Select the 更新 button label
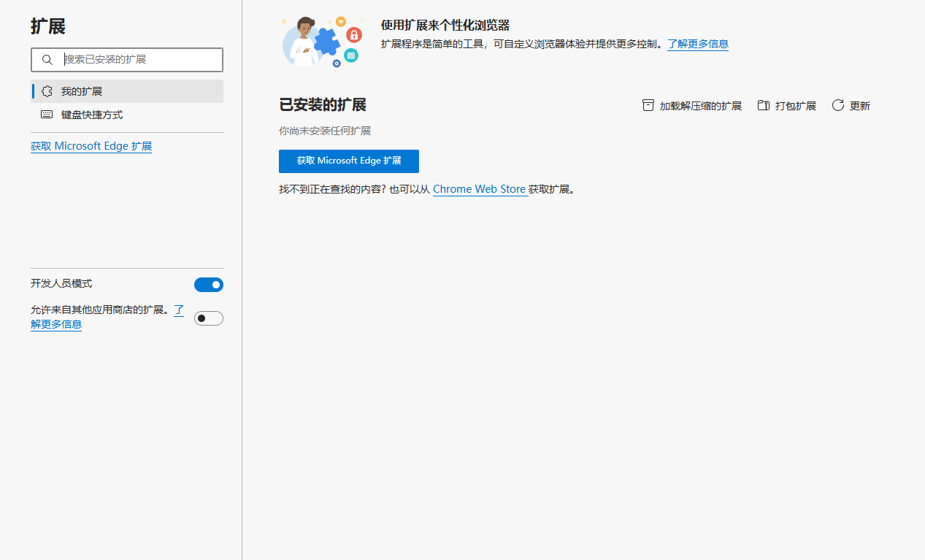The height and width of the screenshot is (560, 925). point(860,106)
